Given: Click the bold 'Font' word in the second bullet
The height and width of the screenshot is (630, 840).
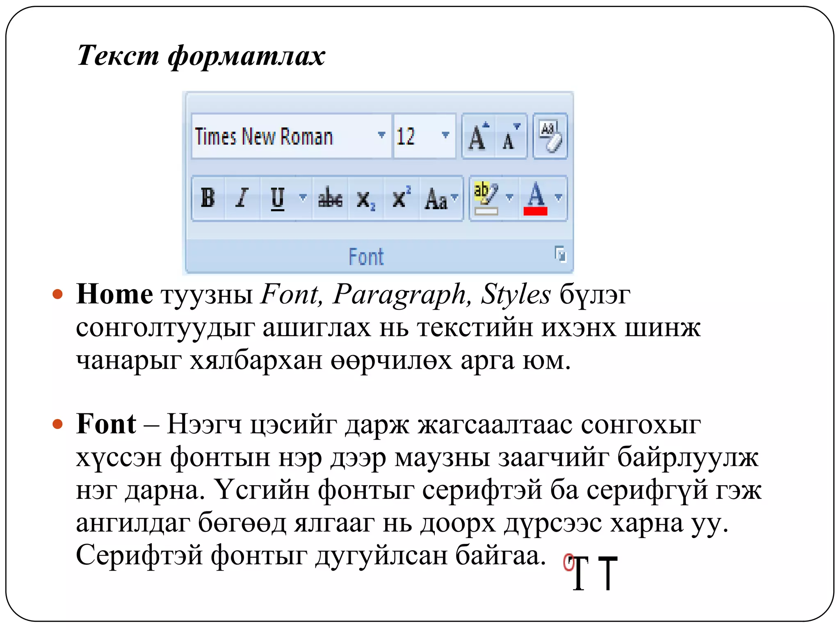Looking at the screenshot, I should [x=106, y=424].
